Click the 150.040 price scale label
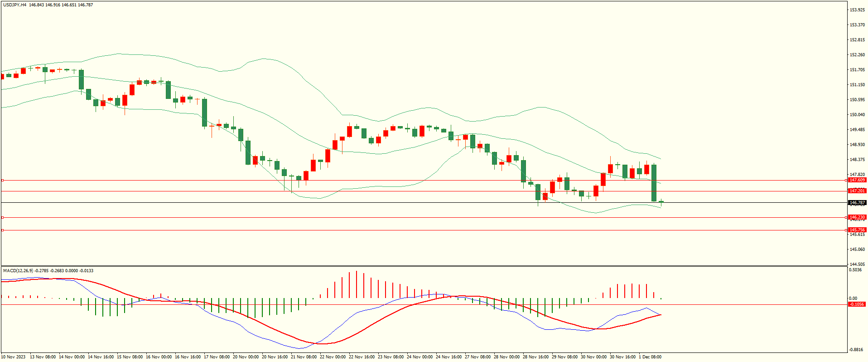The width and height of the screenshot is (868, 362). click(x=857, y=115)
